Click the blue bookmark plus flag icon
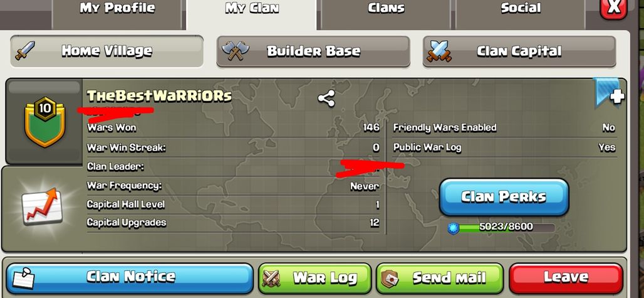644x298 pixels. (609, 92)
